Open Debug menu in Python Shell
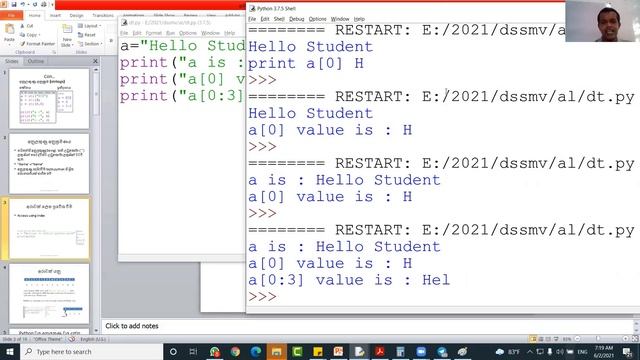The image size is (640, 360). click(297, 19)
